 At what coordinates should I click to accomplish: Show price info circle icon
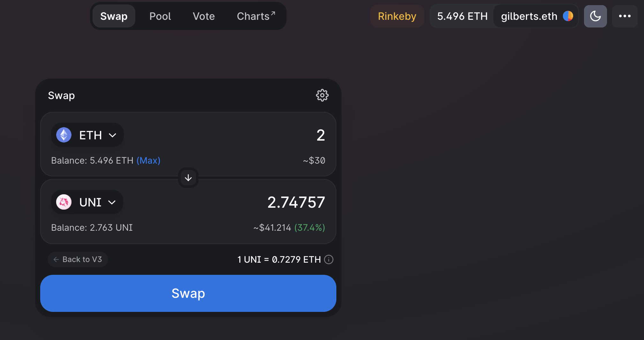(329, 259)
